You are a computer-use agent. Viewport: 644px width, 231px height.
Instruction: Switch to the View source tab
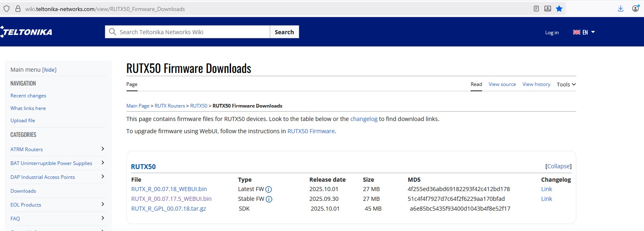502,84
